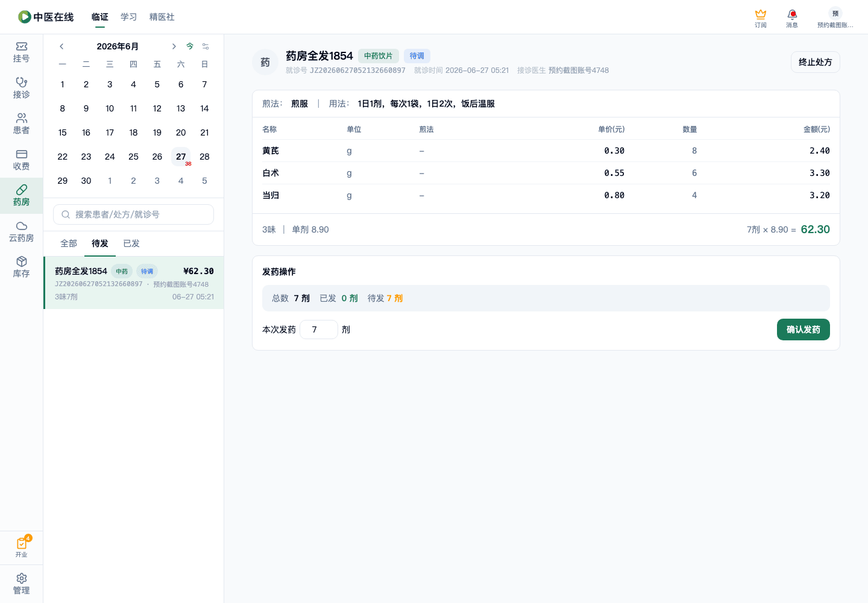Open the 开业 checklist icon with badge

[x=21, y=546]
